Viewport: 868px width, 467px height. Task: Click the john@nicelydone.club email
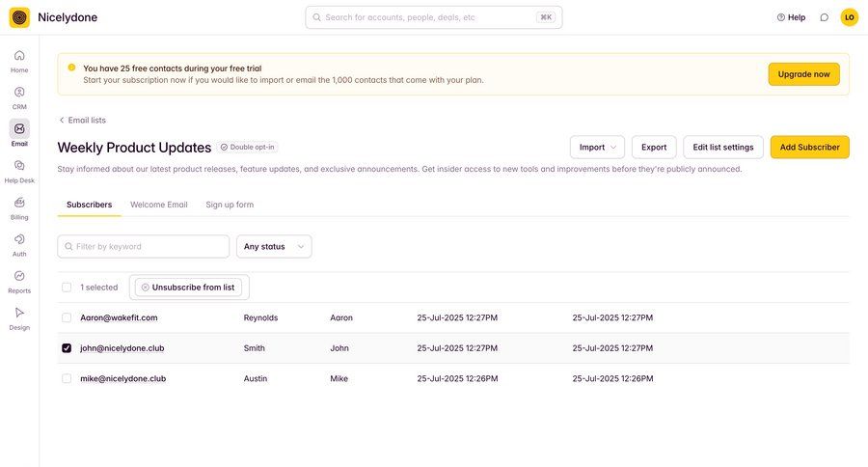122,348
